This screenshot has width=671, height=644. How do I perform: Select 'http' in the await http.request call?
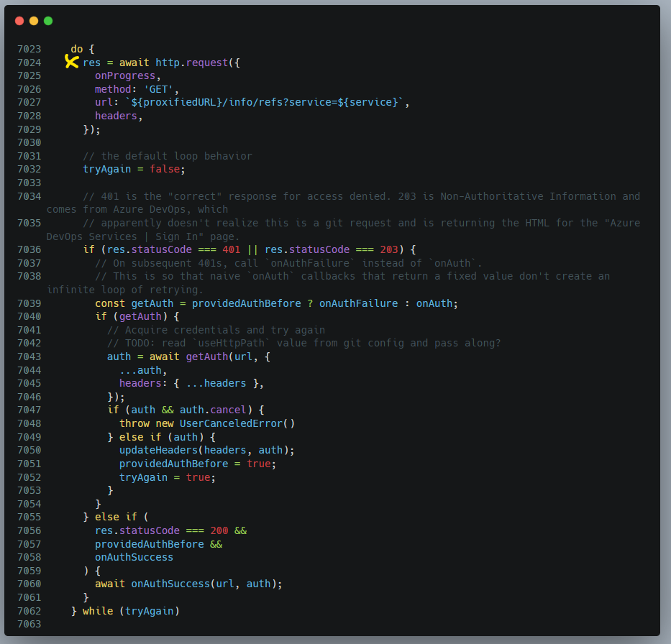tap(168, 63)
